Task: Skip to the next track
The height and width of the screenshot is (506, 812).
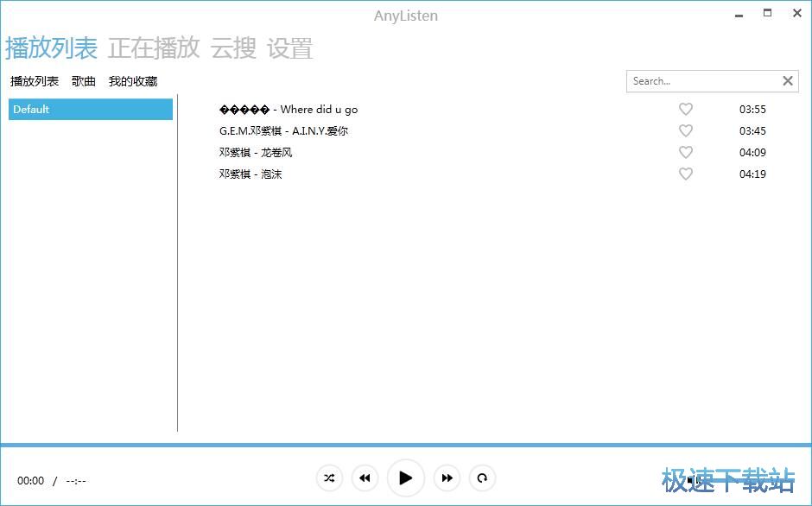Action: [x=447, y=478]
